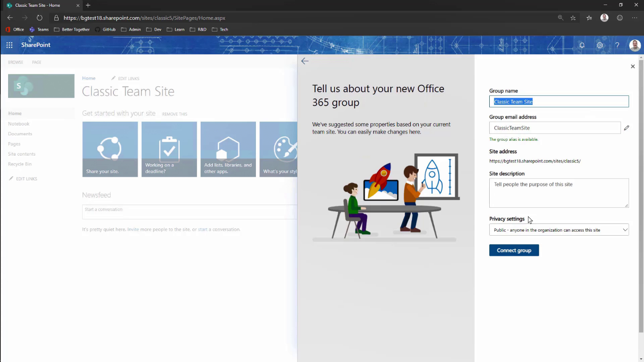
Task: Open Pages in the left navigation
Action: click(14, 144)
